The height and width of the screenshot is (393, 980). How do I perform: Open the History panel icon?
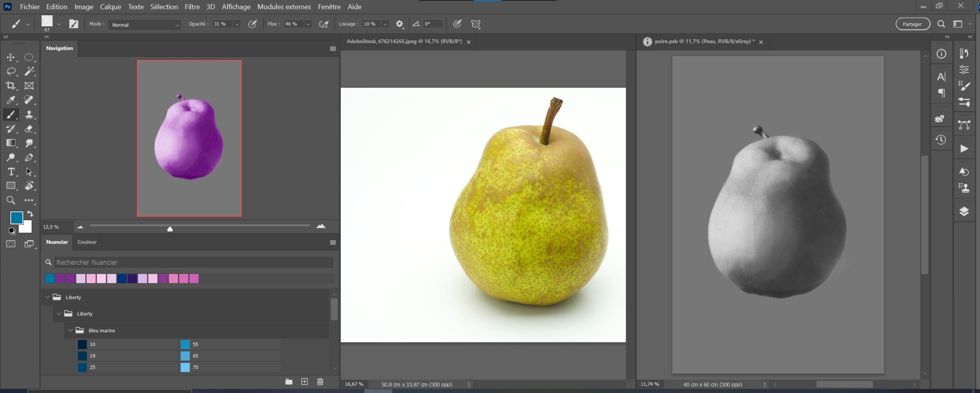click(941, 140)
